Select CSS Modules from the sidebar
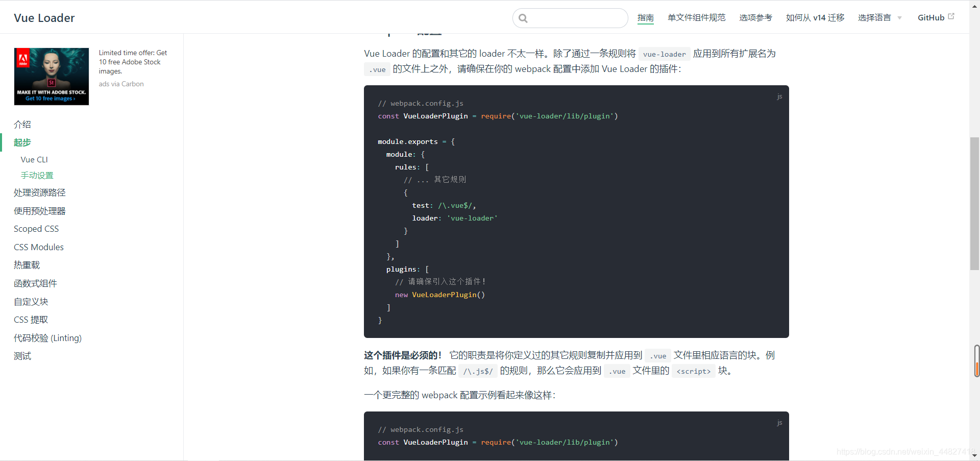Viewport: 980px width, 461px height. point(38,247)
